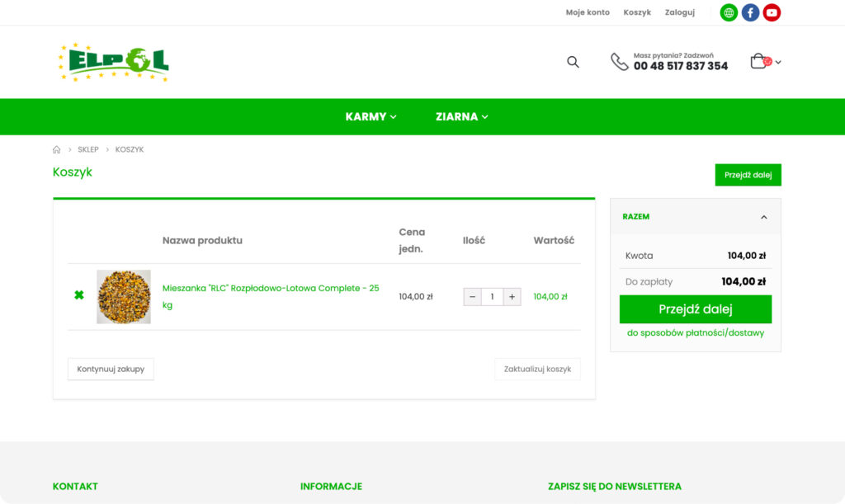Click the seed mix product thumbnail
Viewport: 845px width, 504px height.
[124, 297]
